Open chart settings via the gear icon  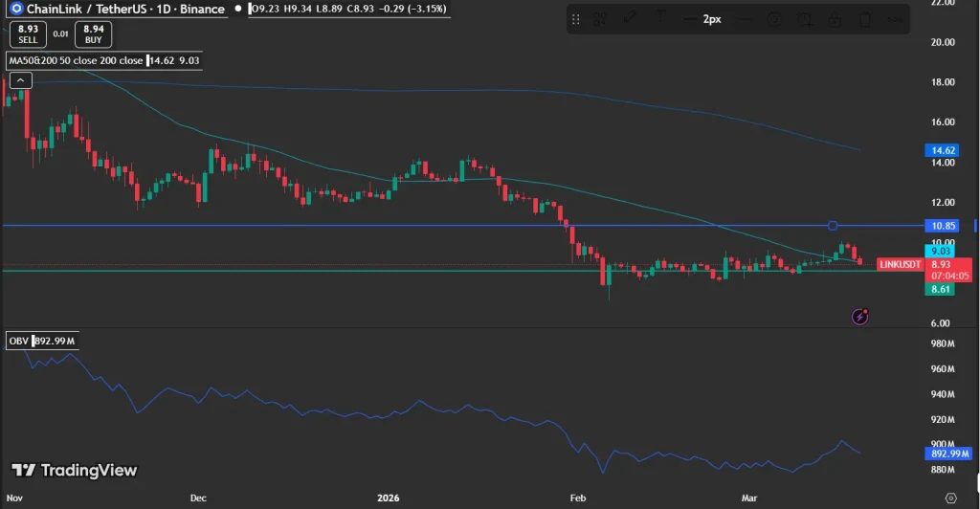(x=950, y=498)
